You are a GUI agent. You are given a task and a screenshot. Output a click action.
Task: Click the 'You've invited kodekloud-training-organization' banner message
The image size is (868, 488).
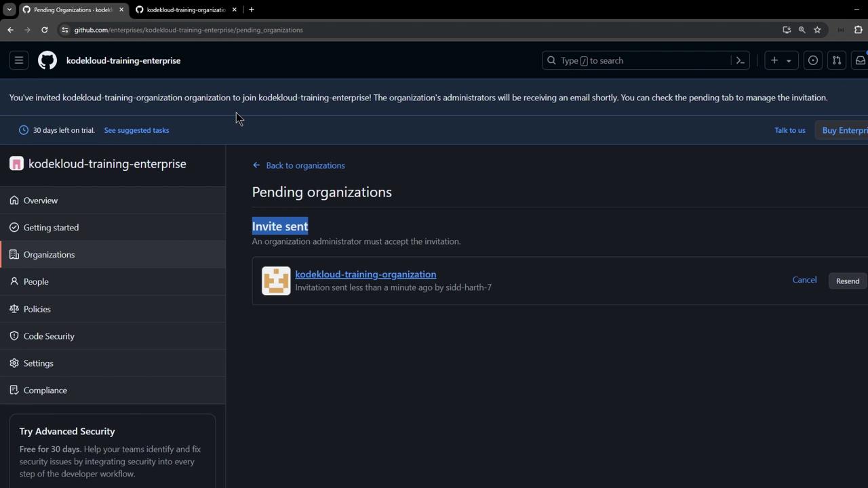pos(418,98)
